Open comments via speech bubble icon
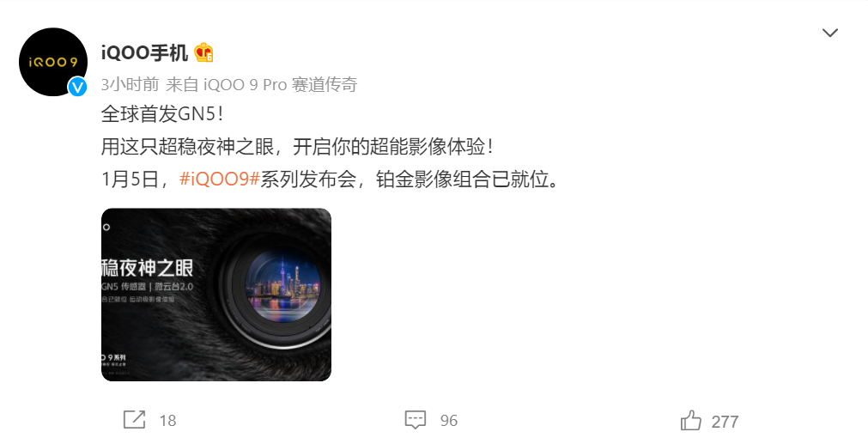 point(416,420)
